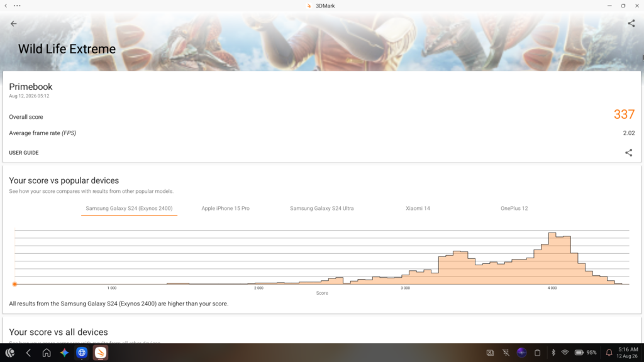This screenshot has height=362, width=644.
Task: Click the 3DMark app icon in taskbar
Action: [x=100, y=353]
